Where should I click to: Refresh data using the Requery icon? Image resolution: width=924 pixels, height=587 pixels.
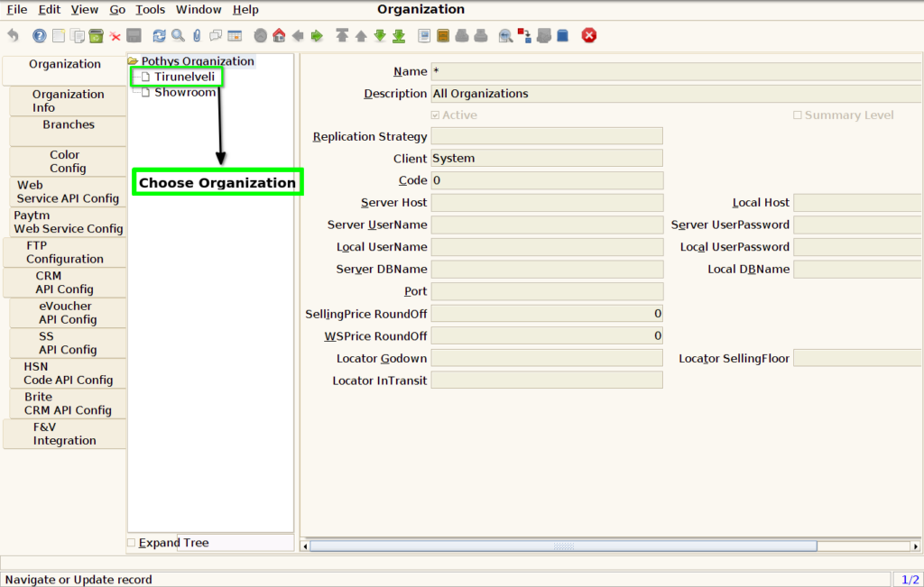click(159, 36)
